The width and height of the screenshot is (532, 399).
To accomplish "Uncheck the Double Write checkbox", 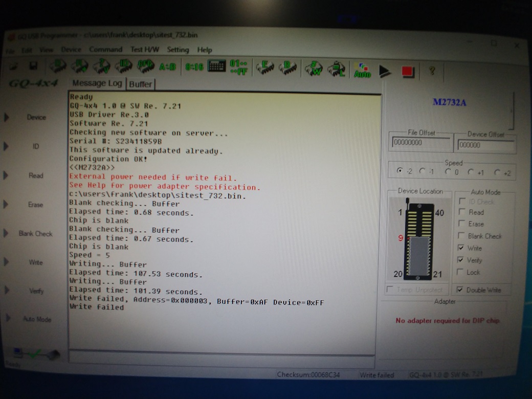I will coord(460,290).
